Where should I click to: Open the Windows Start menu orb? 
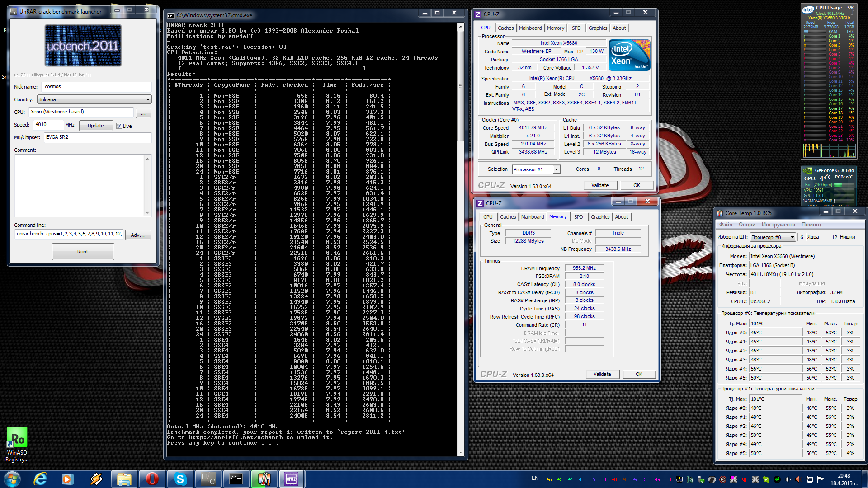(12, 479)
